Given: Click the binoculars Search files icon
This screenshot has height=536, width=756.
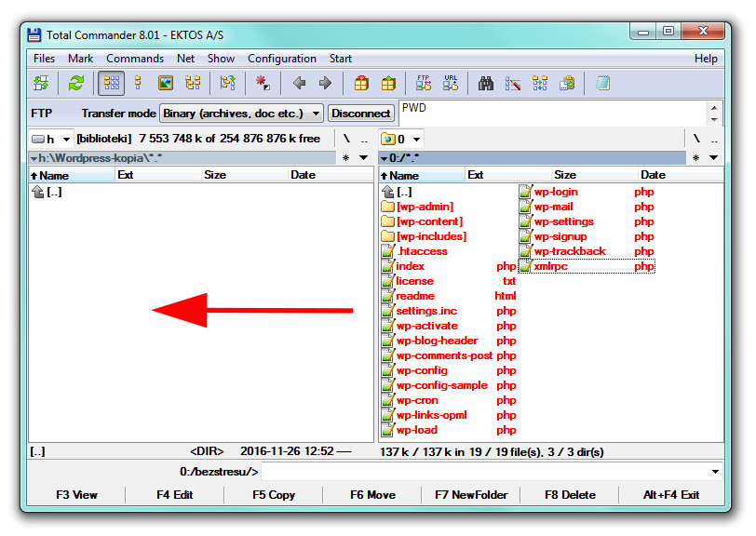Looking at the screenshot, I should coord(486,84).
